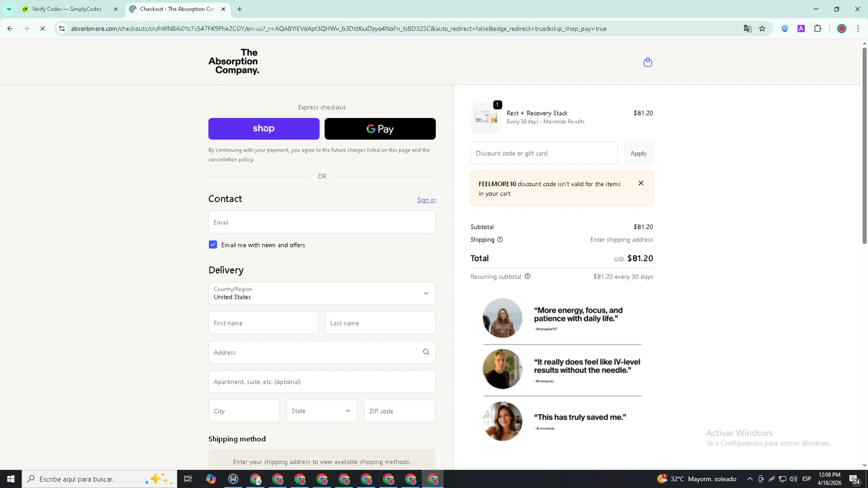Screen dimensions: 868x488
Task: Open the Chrome three-dot menu
Action: tap(858, 28)
